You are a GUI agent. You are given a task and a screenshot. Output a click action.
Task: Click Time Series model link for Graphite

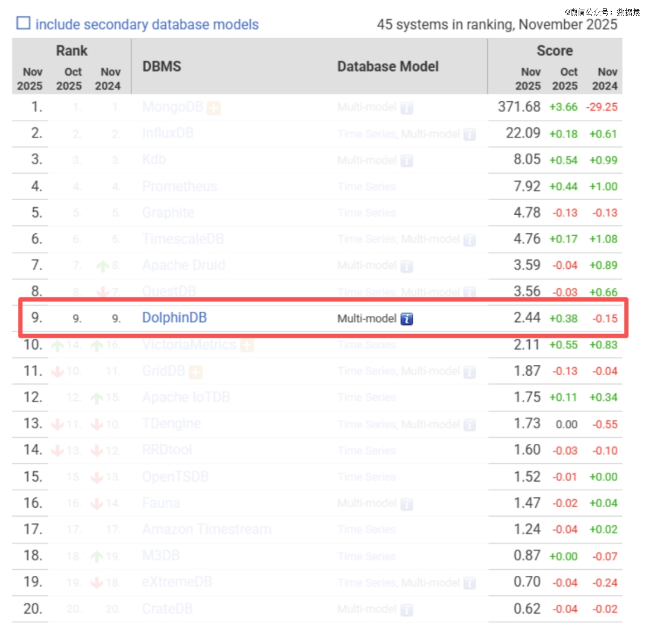pos(366,213)
